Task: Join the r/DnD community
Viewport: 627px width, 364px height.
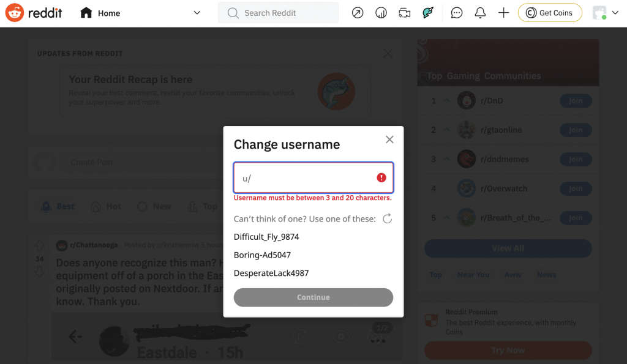Action: (575, 100)
